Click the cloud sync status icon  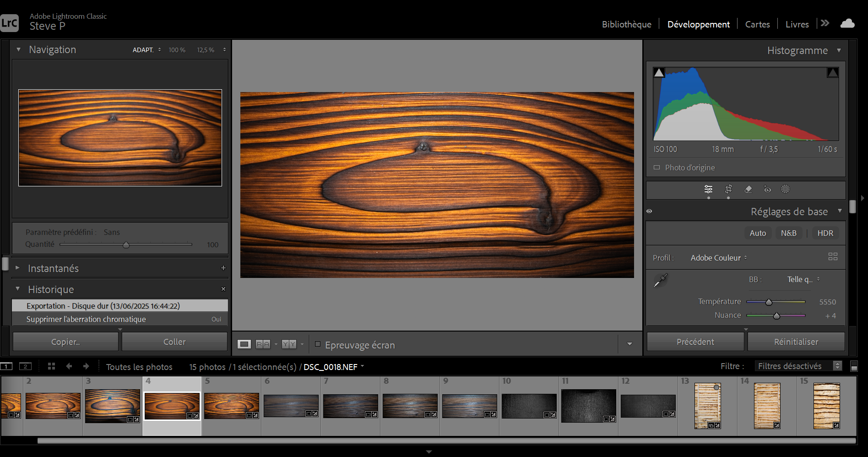coord(847,24)
